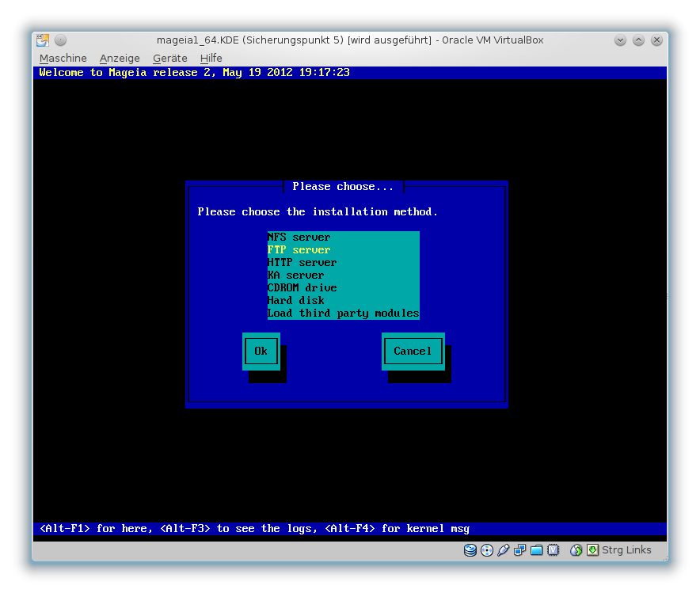700x593 pixels.
Task: Click the optical CD drive status icon
Action: click(x=487, y=550)
